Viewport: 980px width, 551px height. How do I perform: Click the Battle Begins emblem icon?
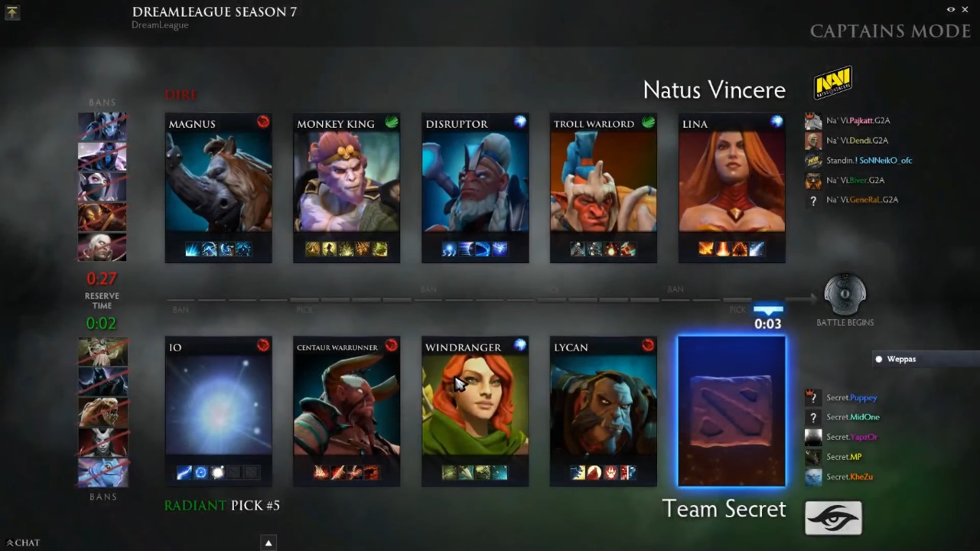pyautogui.click(x=845, y=295)
